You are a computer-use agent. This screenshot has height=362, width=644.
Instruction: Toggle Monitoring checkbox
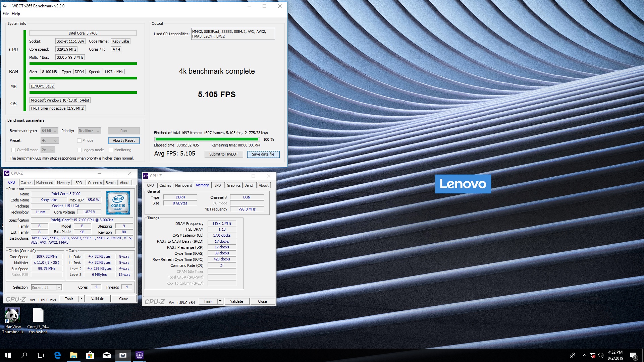(x=111, y=150)
